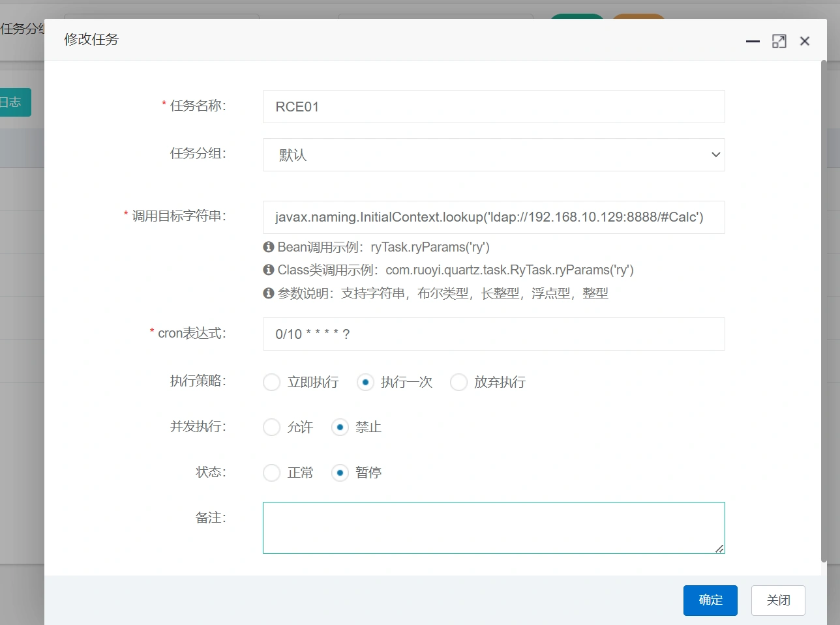Viewport: 840px width, 625px height.
Task: Focus the 任务名称 field containing RCE01
Action: [493, 107]
